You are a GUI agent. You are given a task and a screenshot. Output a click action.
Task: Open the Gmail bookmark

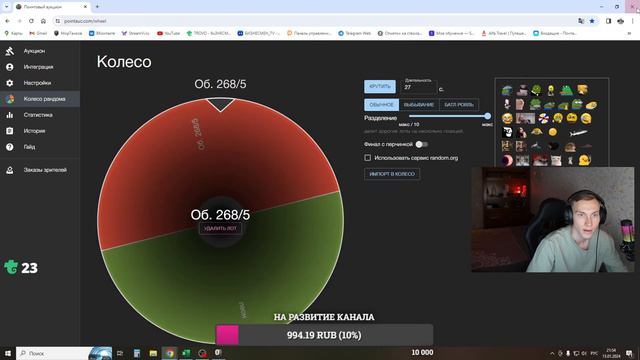coord(38,33)
